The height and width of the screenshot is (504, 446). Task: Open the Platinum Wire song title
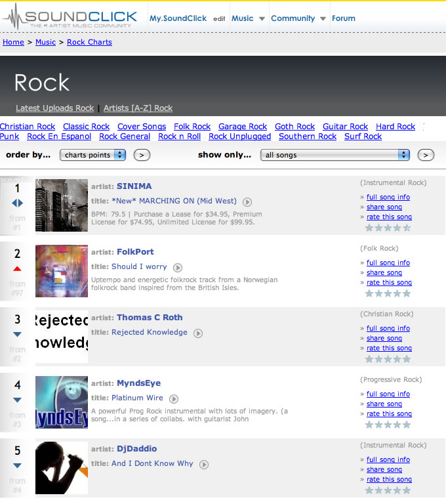pyautogui.click(x=137, y=398)
